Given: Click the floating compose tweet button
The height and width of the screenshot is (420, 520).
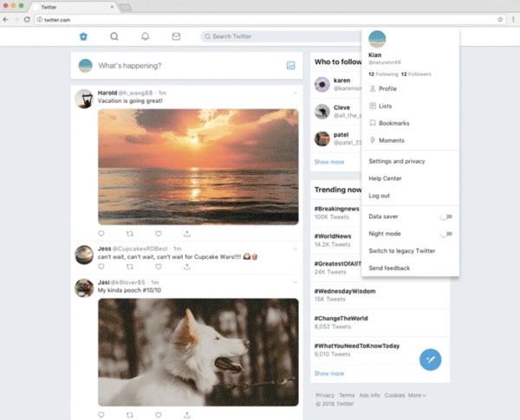Looking at the screenshot, I should [x=430, y=359].
